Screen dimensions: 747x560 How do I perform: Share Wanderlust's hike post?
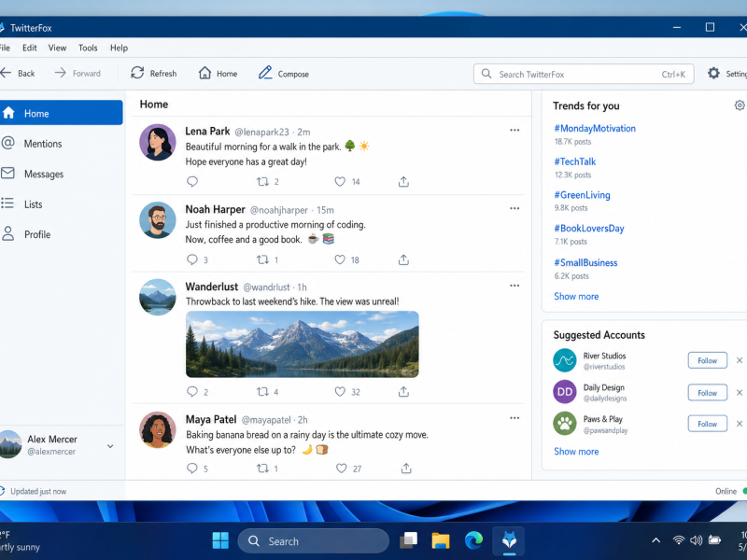point(403,391)
